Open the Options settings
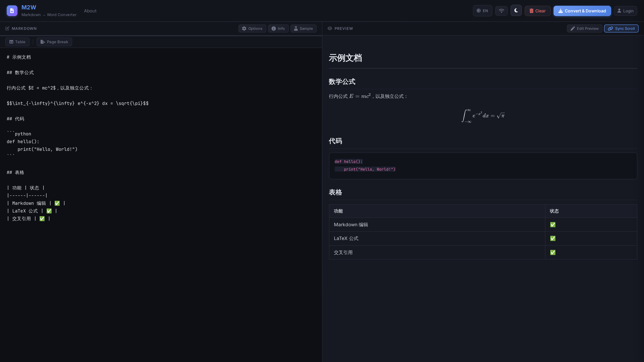644x362 pixels. 252,28
